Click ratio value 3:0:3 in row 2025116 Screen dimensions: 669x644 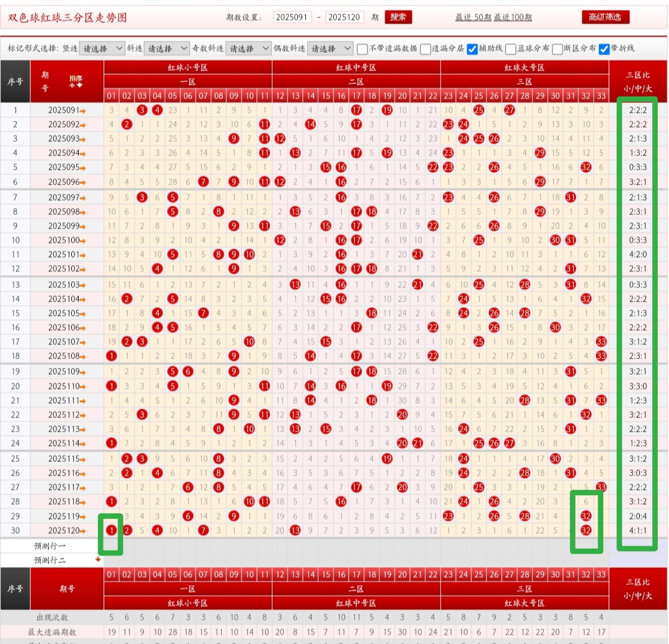637,473
